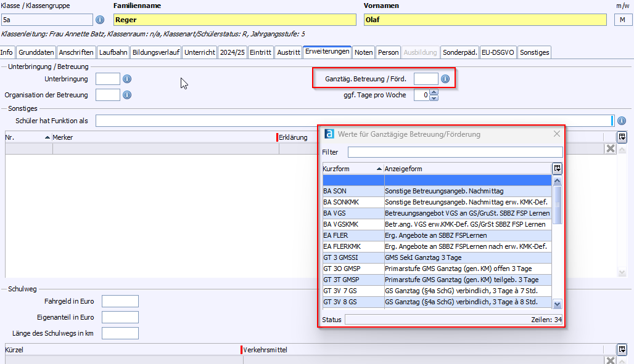Click delete X icon in Merker table
The image size is (634, 364).
click(x=610, y=148)
